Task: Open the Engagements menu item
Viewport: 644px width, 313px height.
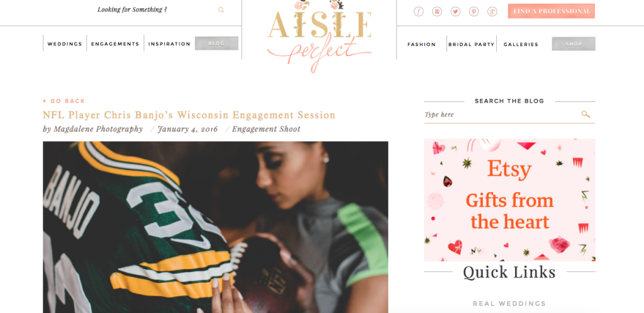Action: coord(115,44)
